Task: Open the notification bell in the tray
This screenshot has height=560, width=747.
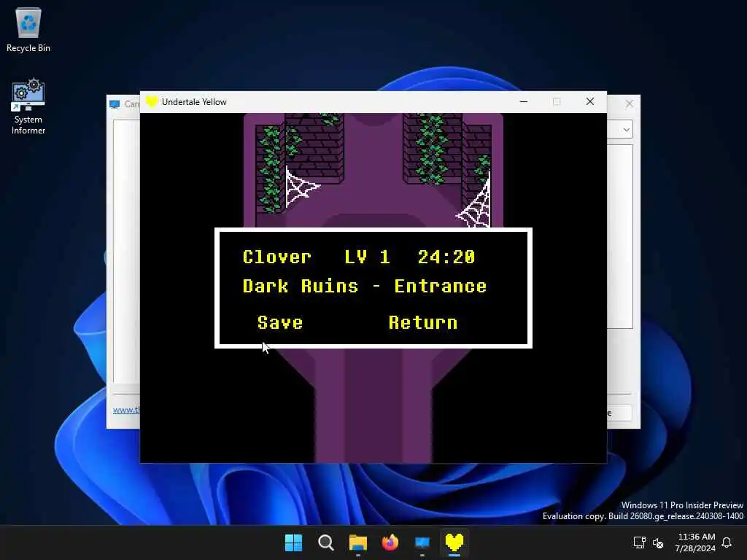Action: (727, 542)
